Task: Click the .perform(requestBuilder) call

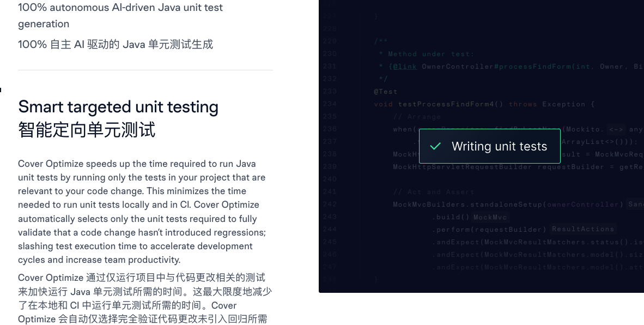Action: pyautogui.click(x=490, y=230)
